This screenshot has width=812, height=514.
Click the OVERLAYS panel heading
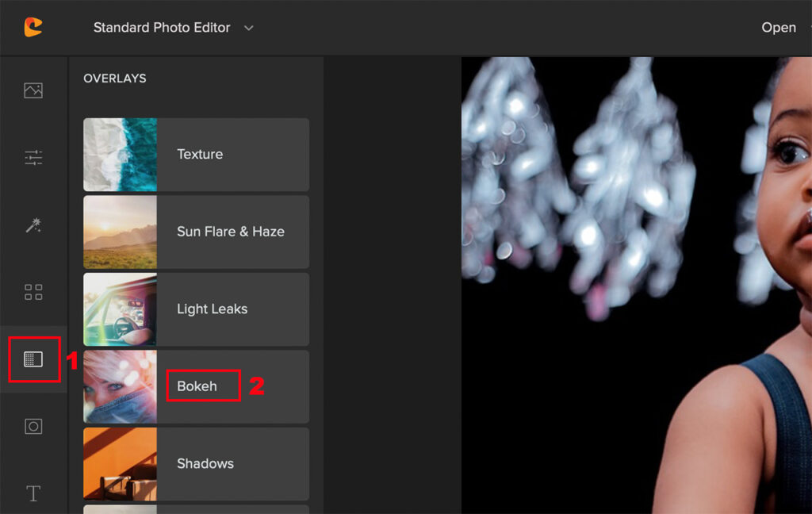click(x=115, y=79)
